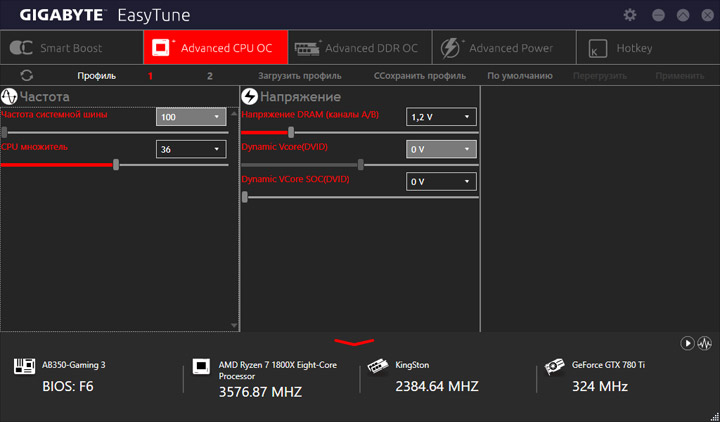Image resolution: width=720 pixels, height=422 pixels.
Task: Click the CPU множитель slider handle
Action: pos(116,165)
